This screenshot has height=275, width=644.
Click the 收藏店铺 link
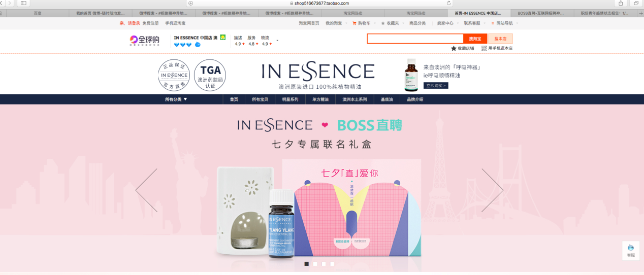click(466, 48)
